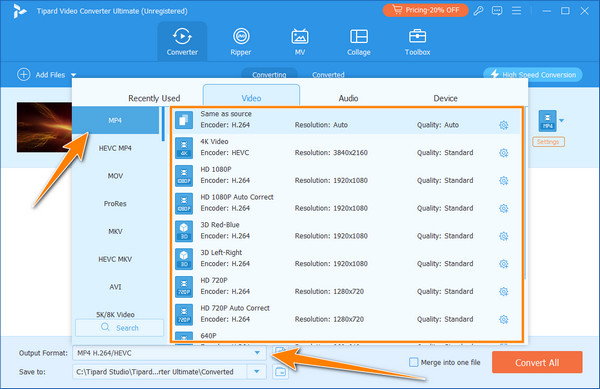Toggle High Speed Conversion
600x389 pixels.
pyautogui.click(x=533, y=75)
